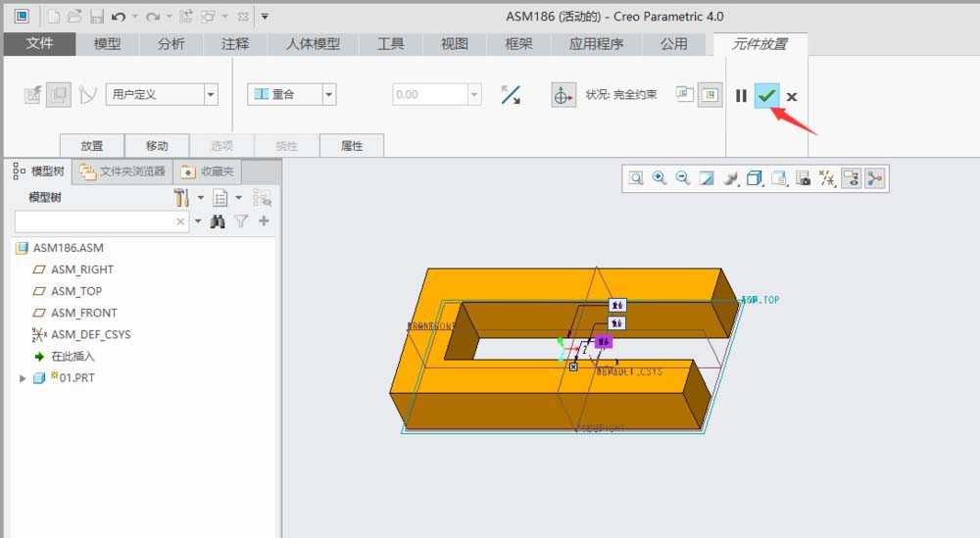
Task: Open model tree search binoculars
Action: (x=218, y=221)
